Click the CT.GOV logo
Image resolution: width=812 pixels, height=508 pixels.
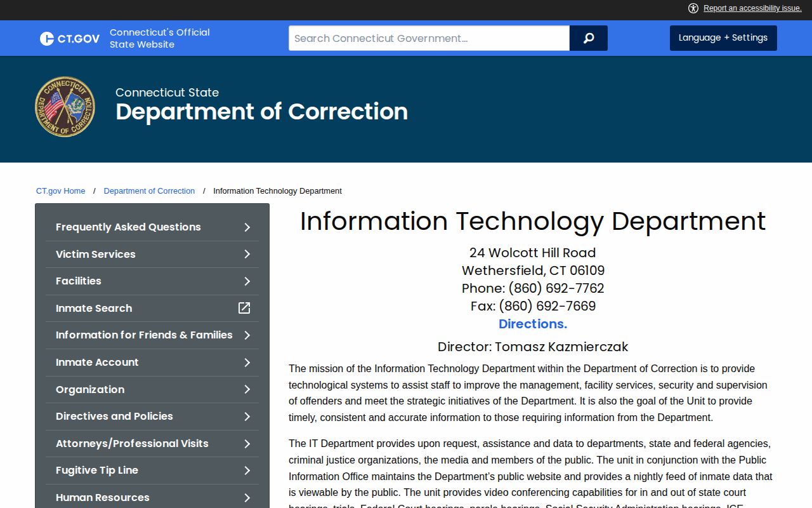pos(70,39)
